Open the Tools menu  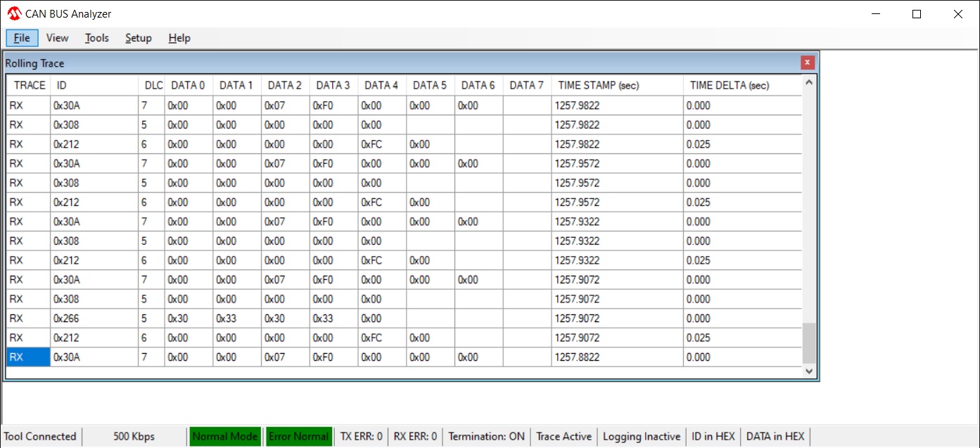click(97, 38)
